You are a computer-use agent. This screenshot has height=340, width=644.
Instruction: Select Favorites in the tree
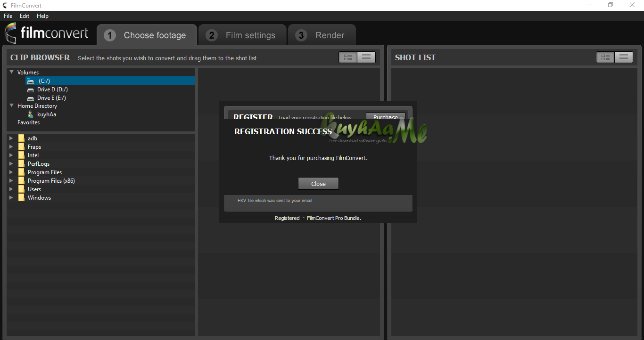click(29, 122)
